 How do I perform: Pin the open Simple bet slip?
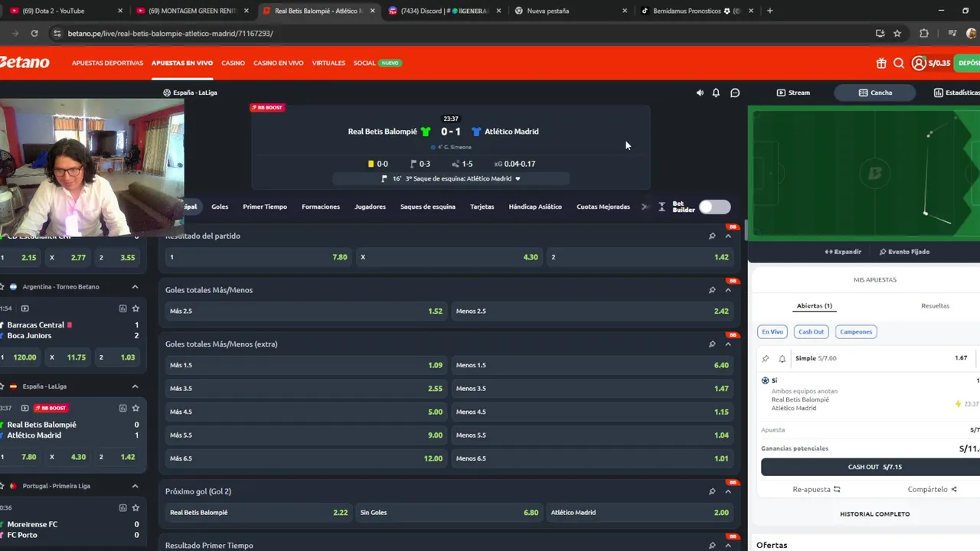766,358
